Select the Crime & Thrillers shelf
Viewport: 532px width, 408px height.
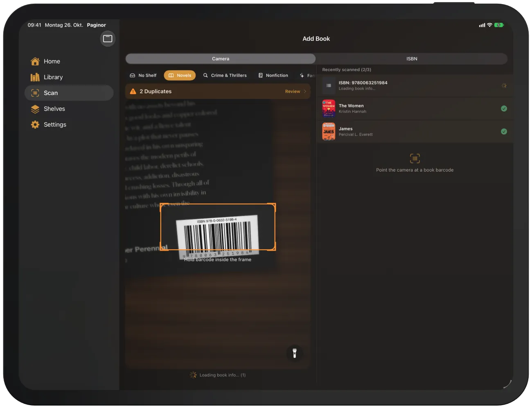(225, 76)
